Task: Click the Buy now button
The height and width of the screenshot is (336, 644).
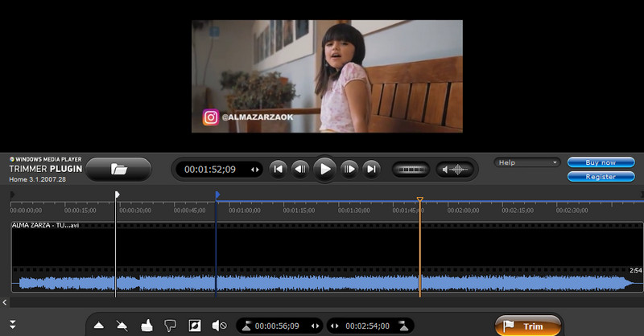Action: (601, 162)
